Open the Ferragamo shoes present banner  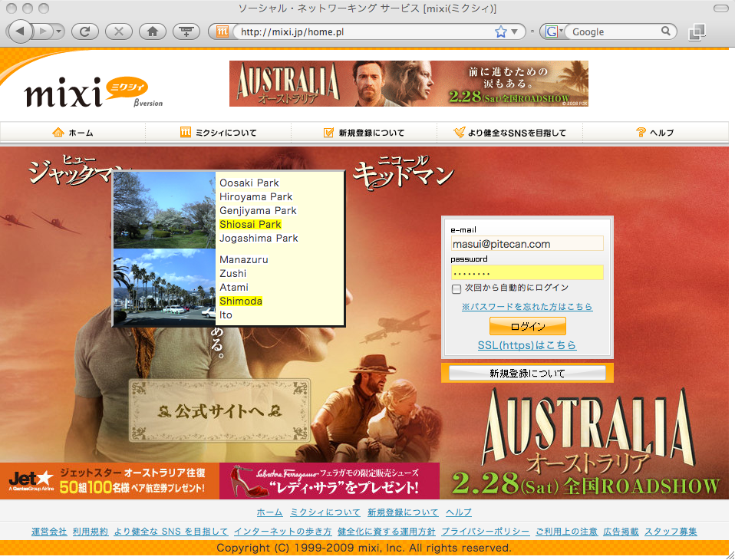coord(330,481)
